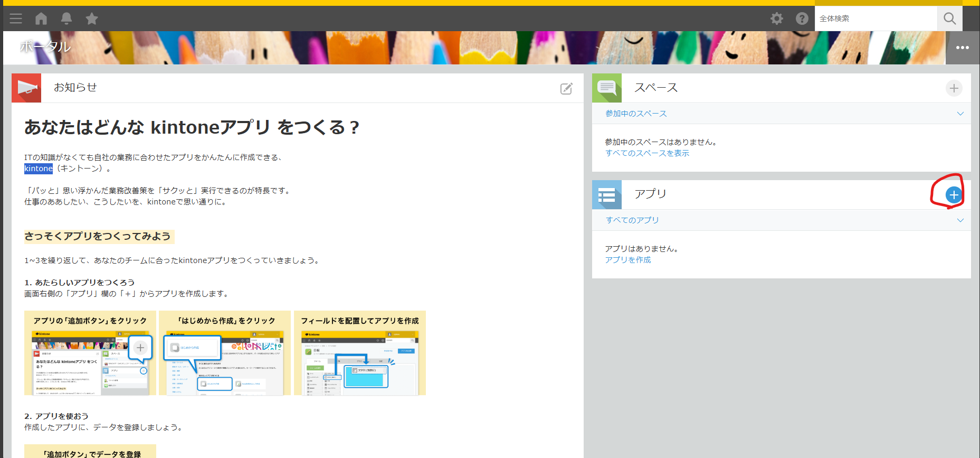980x458 pixels.
Task: Click the 参加中のスペースはありません message
Action: coord(661,142)
